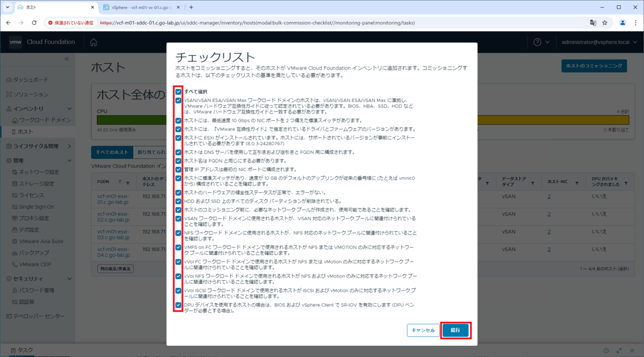
Task: Expand the task panel with diagonal arrows icon
Action: point(619,350)
